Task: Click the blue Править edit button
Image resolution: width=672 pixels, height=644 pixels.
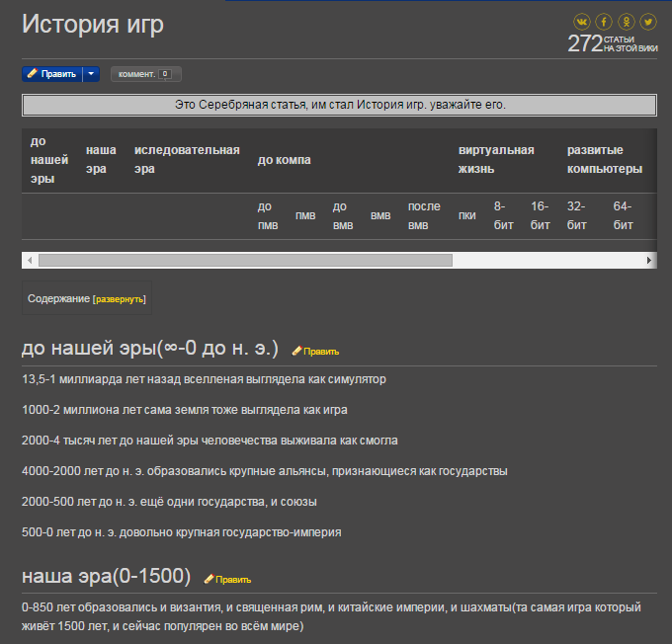Action: [51, 74]
